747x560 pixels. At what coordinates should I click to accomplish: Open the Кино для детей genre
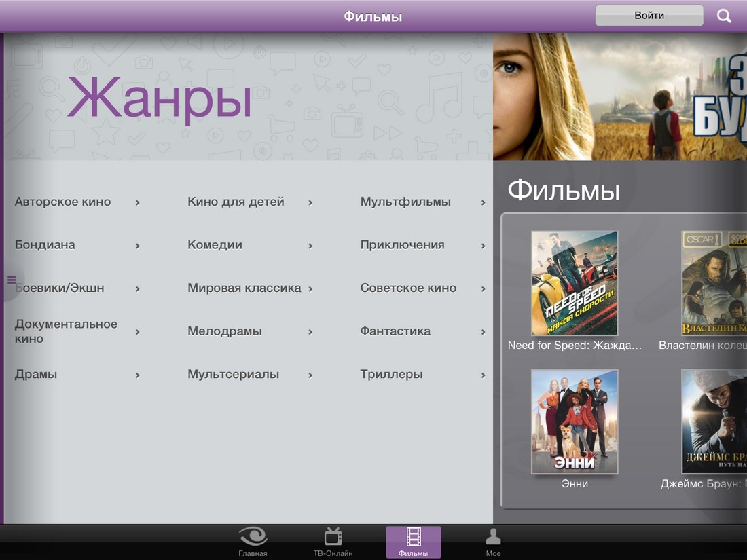(236, 202)
